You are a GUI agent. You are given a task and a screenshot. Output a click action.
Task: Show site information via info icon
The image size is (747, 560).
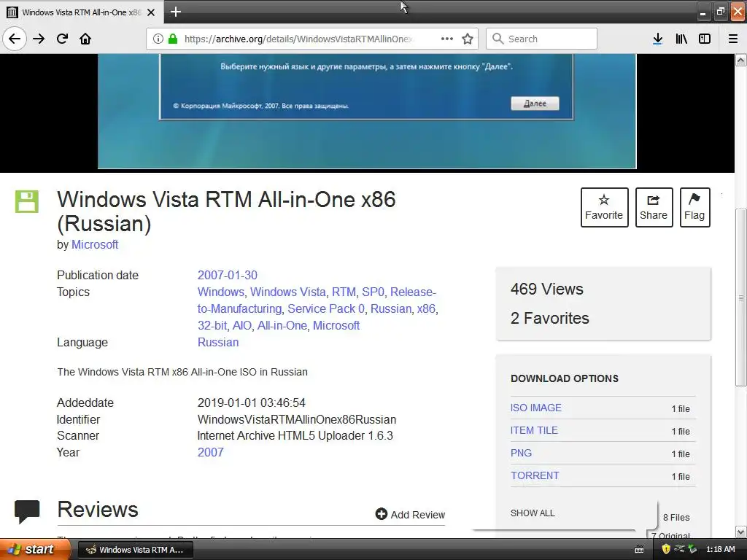coord(158,39)
